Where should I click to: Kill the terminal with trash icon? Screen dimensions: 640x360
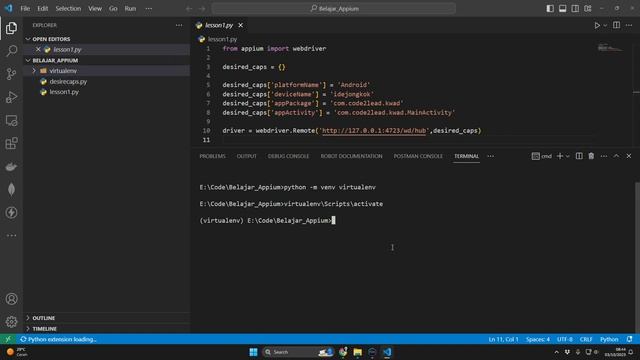point(591,156)
